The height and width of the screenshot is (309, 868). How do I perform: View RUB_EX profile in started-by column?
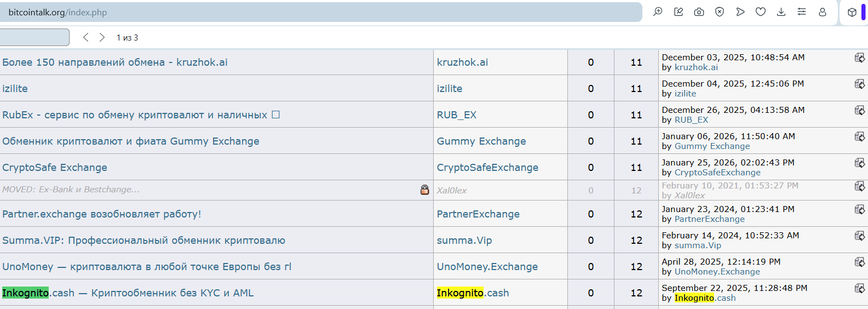[457, 115]
